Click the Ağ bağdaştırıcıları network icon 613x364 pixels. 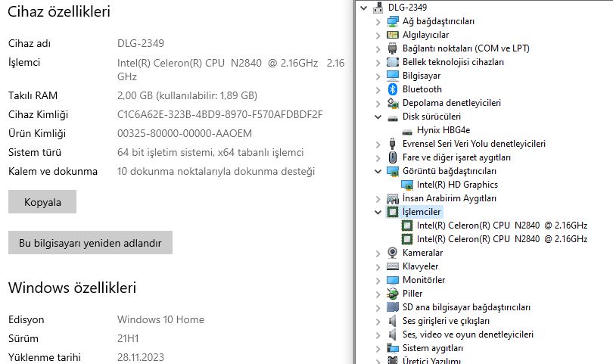coord(393,21)
